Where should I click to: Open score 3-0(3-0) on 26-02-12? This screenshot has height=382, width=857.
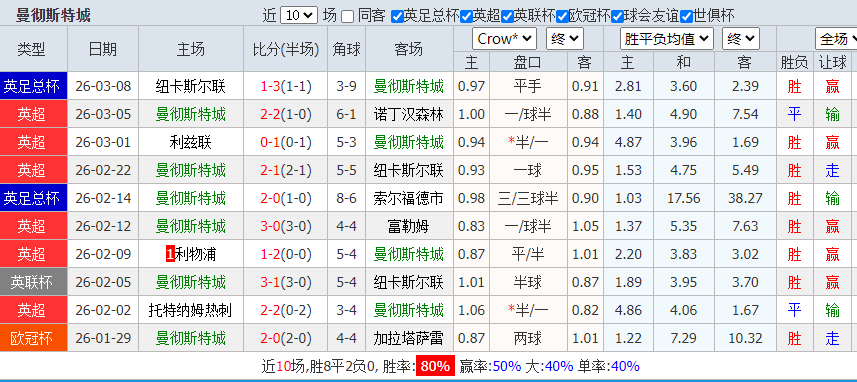click(x=286, y=226)
